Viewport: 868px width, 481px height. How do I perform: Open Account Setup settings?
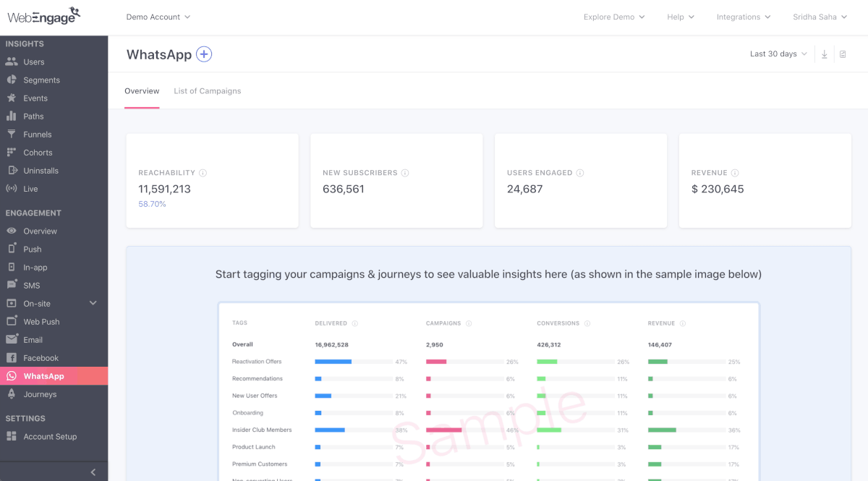(50, 437)
